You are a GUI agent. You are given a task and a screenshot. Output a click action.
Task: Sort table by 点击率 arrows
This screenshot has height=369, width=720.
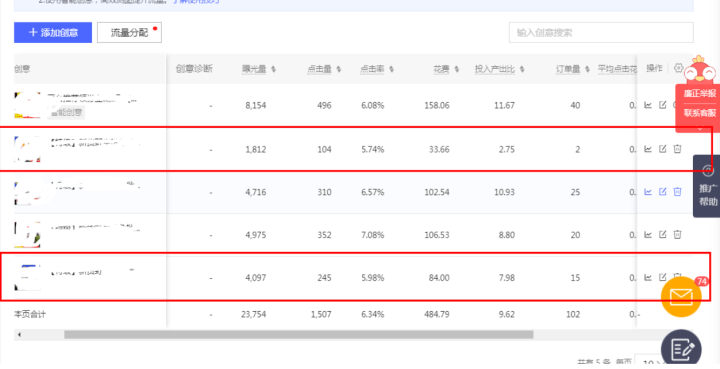391,69
